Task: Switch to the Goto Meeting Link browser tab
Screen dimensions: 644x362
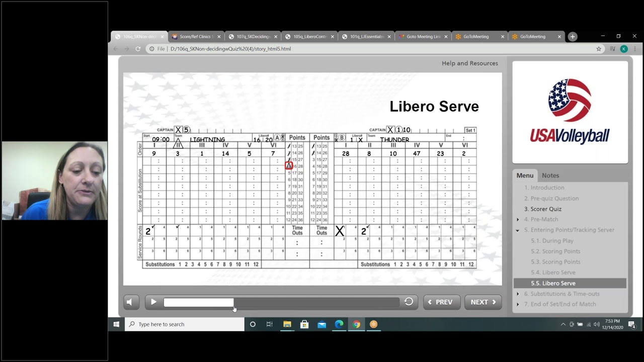Action: pos(423,37)
